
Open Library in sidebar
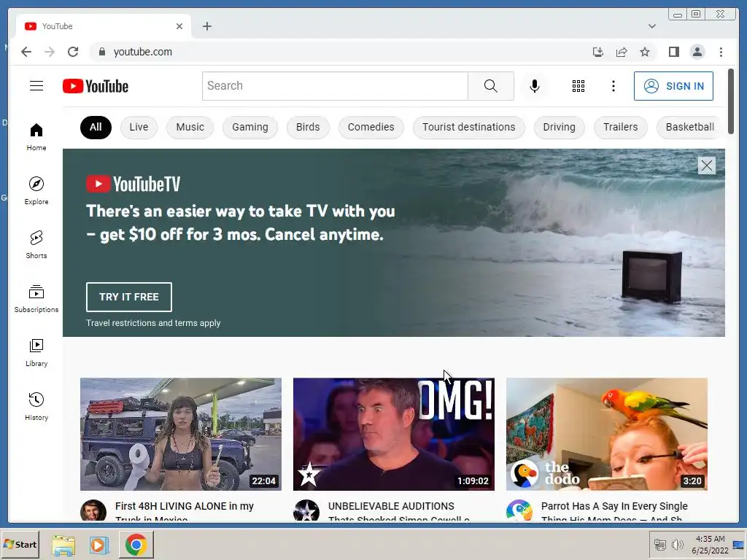[x=36, y=352]
